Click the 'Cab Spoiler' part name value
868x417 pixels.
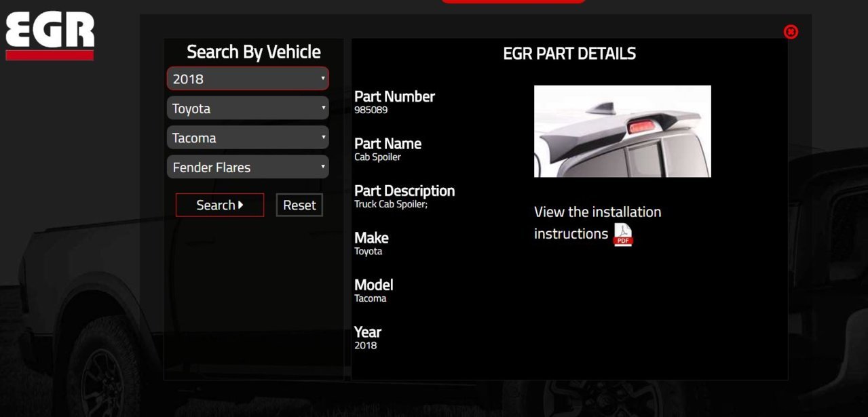[x=377, y=157]
